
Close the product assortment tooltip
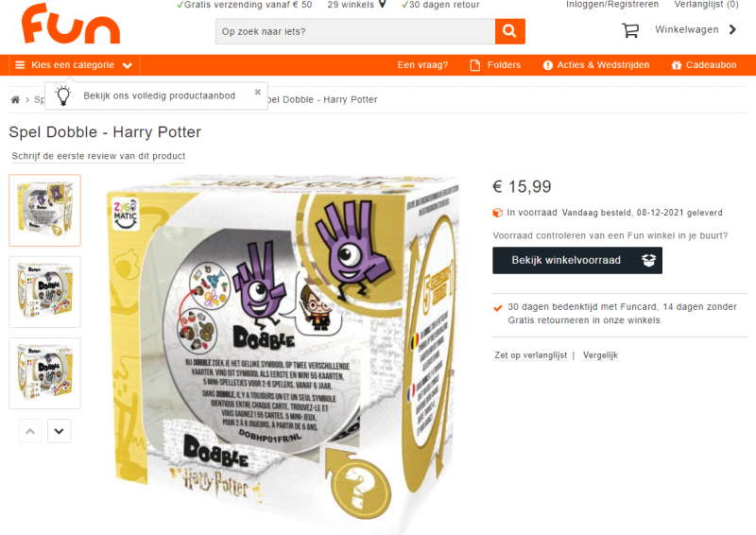(x=258, y=92)
